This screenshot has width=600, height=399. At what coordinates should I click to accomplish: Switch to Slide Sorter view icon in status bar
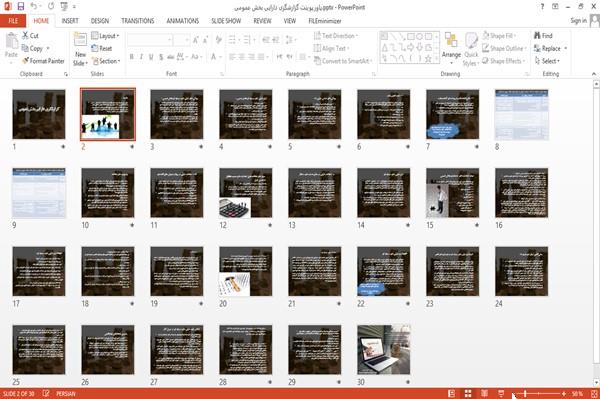[x=468, y=394]
